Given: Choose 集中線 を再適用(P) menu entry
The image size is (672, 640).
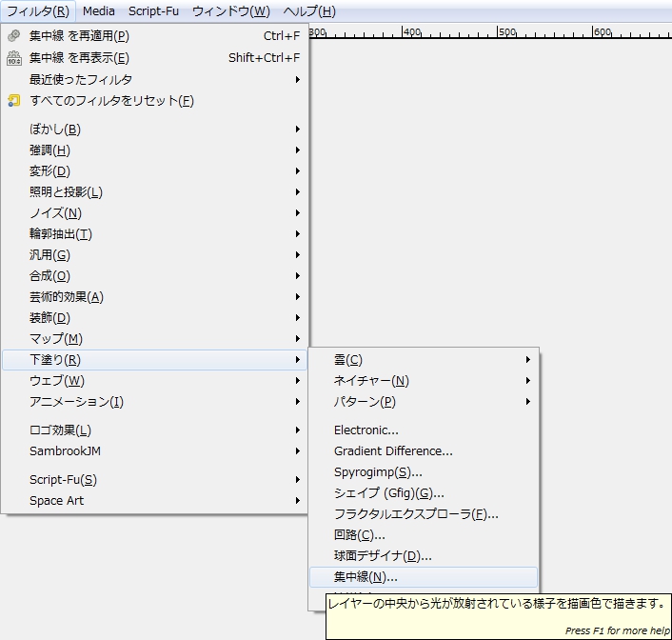Looking at the screenshot, I should (154, 35).
